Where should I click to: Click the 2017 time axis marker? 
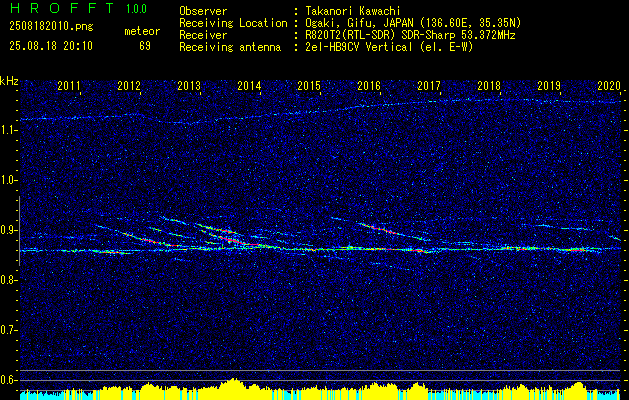(429, 85)
